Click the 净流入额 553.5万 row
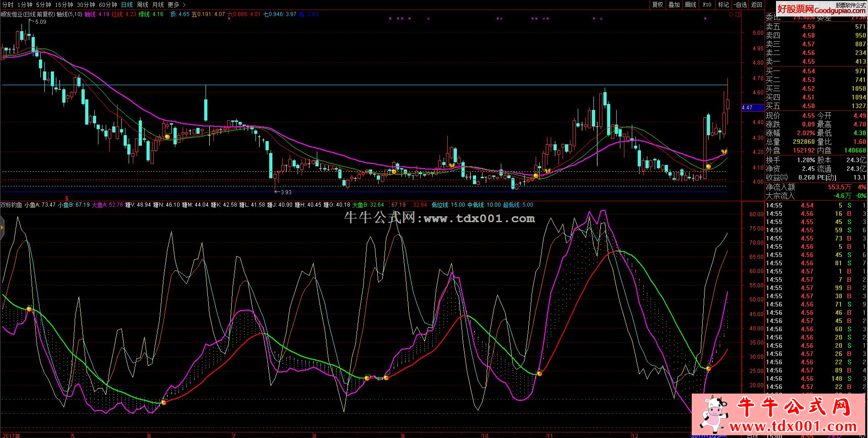Viewport: 868px width, 438px height. coord(816,187)
